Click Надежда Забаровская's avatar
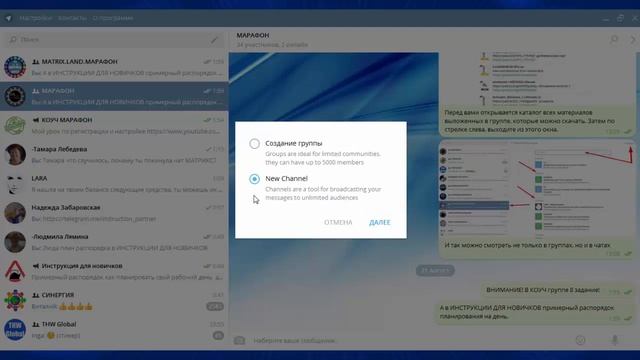Screen dimensions: 640x360 [x=15, y=213]
